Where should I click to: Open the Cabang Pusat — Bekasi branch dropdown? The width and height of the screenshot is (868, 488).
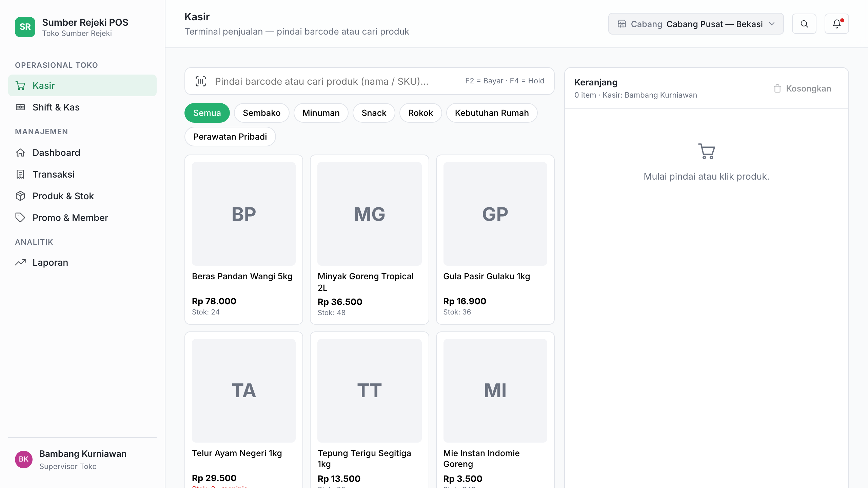pyautogui.click(x=696, y=24)
